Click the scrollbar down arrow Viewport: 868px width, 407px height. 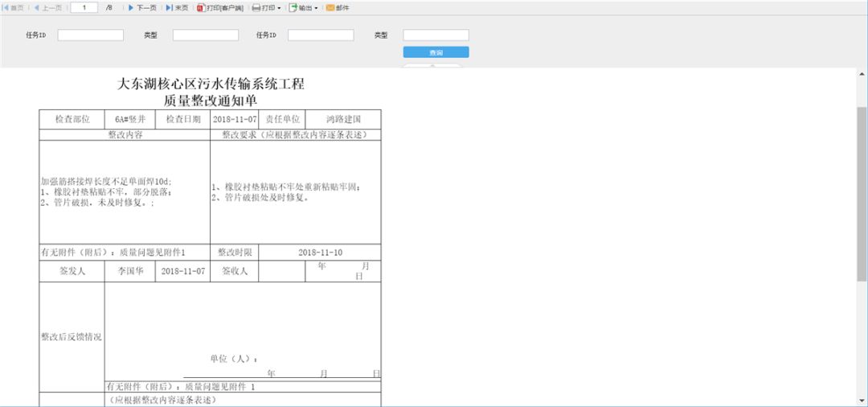(862, 400)
